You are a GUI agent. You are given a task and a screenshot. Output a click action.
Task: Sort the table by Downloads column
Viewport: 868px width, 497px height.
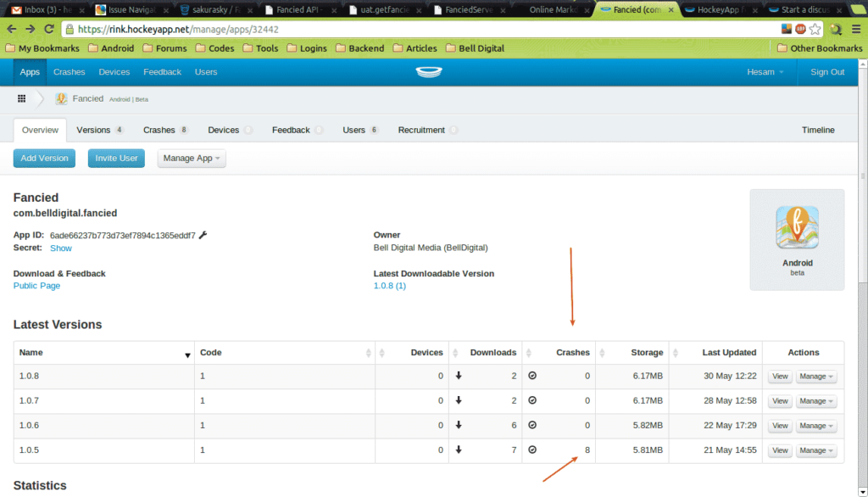coord(486,352)
